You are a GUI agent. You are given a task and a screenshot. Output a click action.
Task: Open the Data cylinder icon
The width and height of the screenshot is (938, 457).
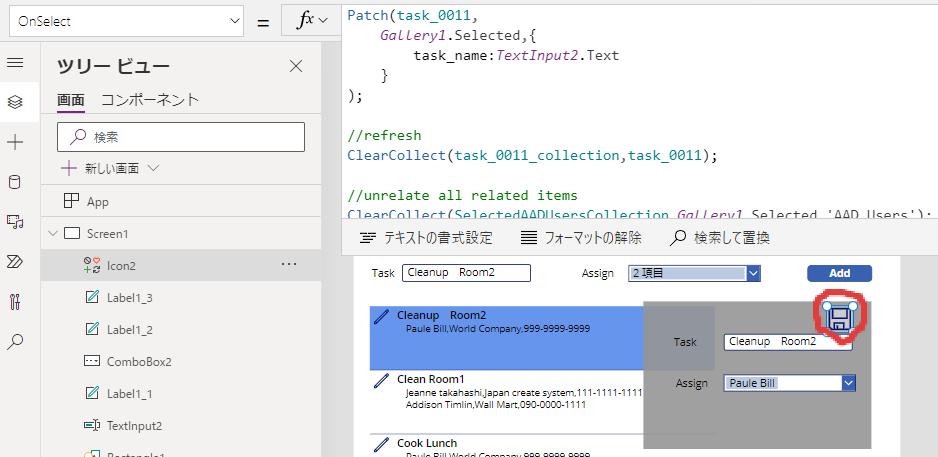[15, 181]
